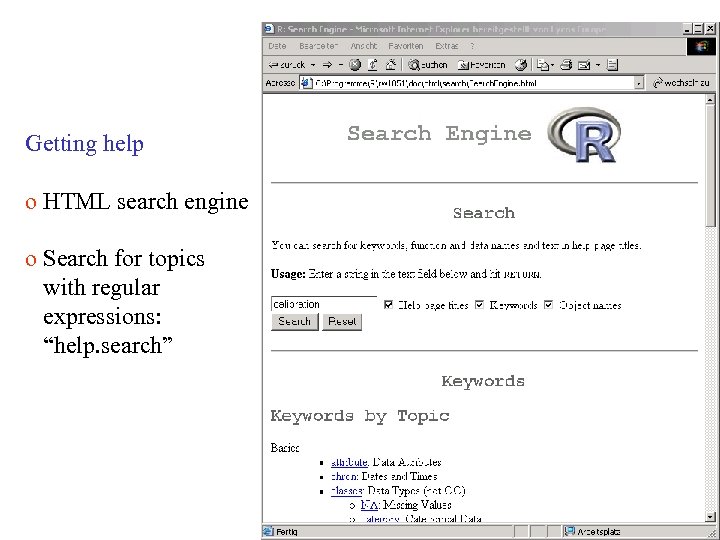720x540 pixels.
Task: Toggle the Help page titles checkbox
Action: [388, 304]
